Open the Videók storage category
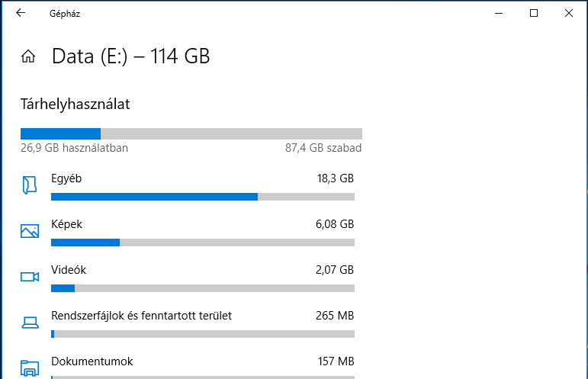The width and height of the screenshot is (588, 379). [x=188, y=278]
